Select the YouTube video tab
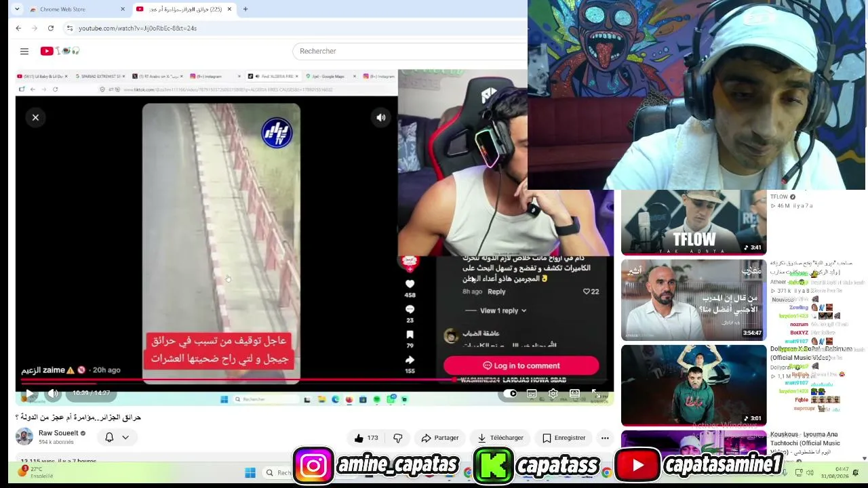This screenshot has height=488, width=868. point(184,9)
